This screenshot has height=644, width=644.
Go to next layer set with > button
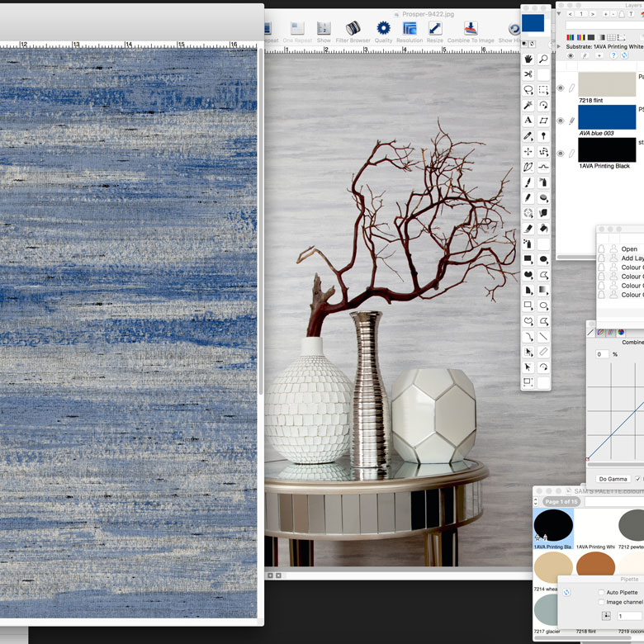tap(592, 14)
